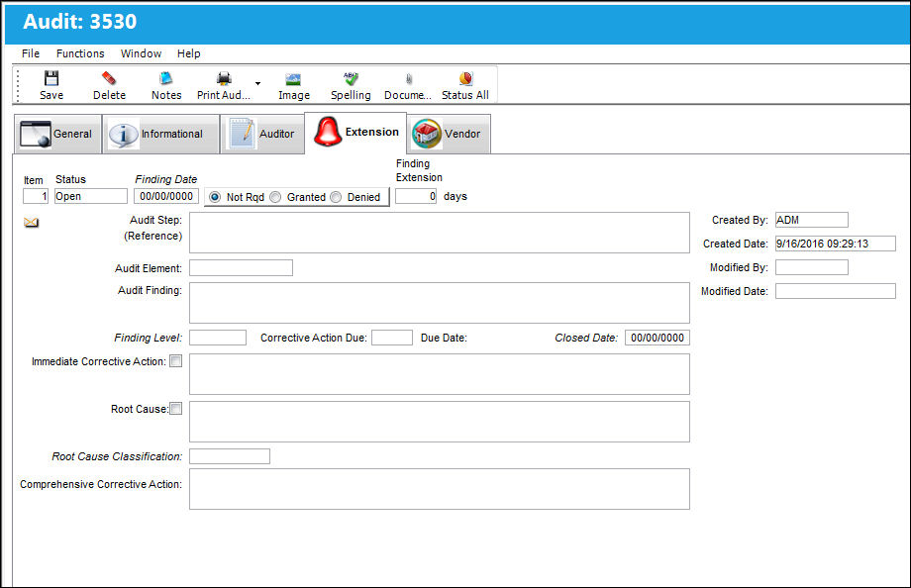Screen dimensions: 911x588
Task: Switch to the Auditor tab
Action: [262, 135]
